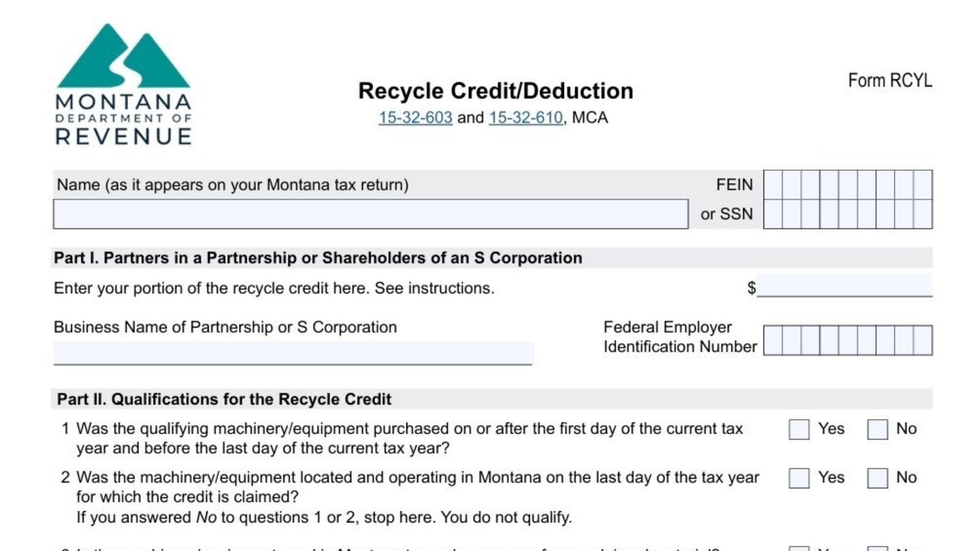Click the Montana Department of Revenue logo
The width and height of the screenshot is (980, 551).
(x=124, y=85)
